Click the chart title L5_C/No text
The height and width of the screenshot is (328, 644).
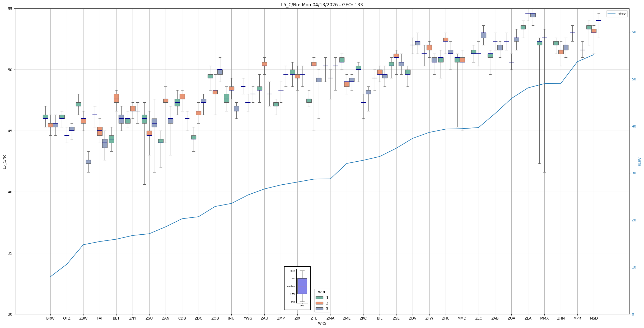click(x=322, y=5)
